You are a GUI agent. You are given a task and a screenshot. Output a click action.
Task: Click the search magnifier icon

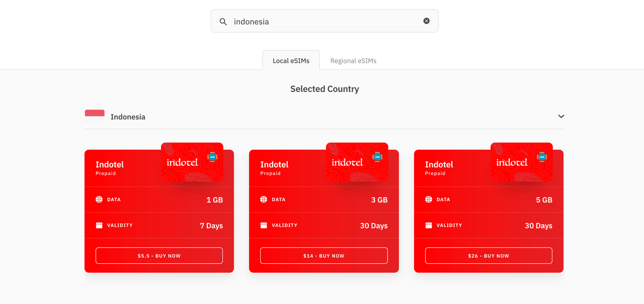click(x=223, y=22)
